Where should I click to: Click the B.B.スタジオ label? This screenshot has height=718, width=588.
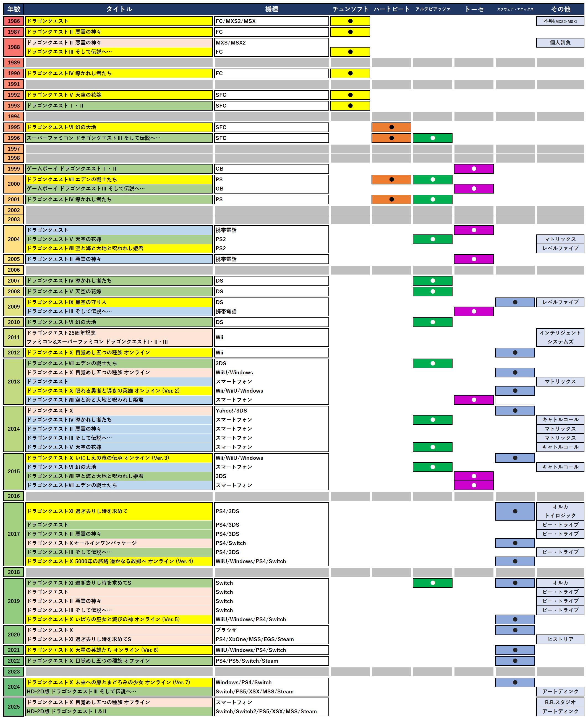click(x=560, y=702)
